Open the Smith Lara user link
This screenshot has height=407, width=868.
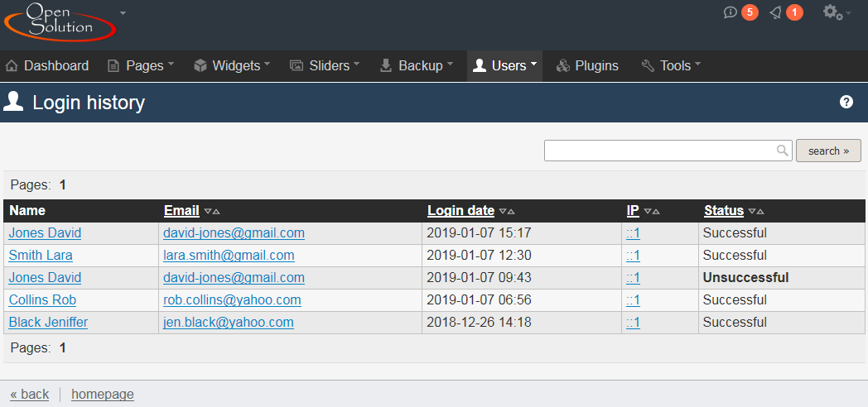[41, 256]
